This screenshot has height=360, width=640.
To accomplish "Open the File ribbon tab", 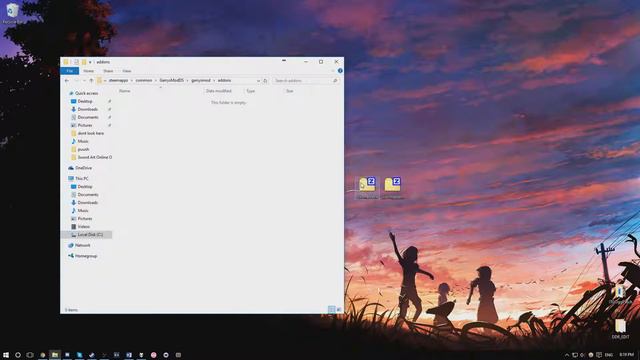I will [69, 71].
